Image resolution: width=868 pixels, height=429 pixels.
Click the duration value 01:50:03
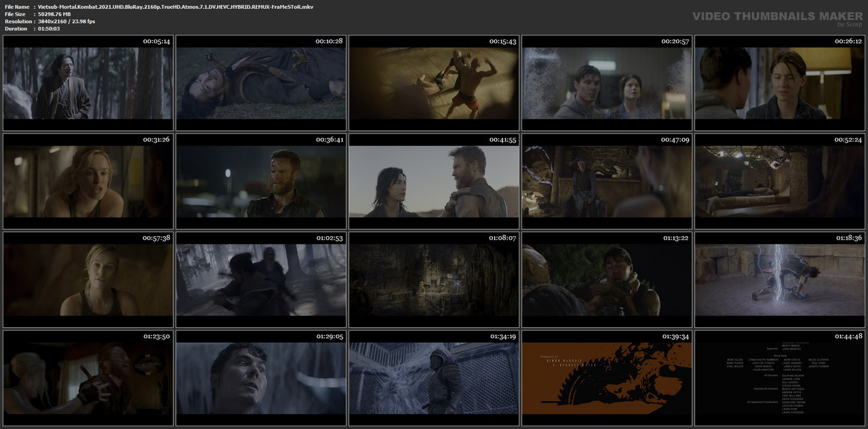[x=49, y=29]
